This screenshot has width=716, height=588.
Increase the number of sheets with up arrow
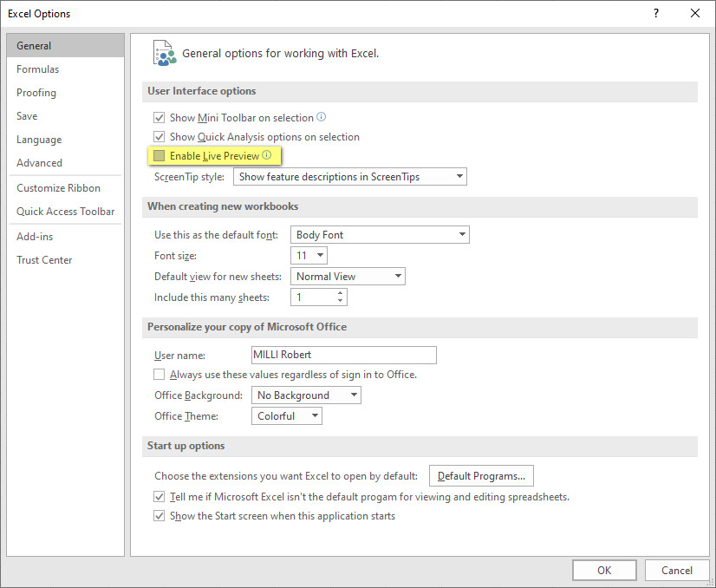coord(340,293)
